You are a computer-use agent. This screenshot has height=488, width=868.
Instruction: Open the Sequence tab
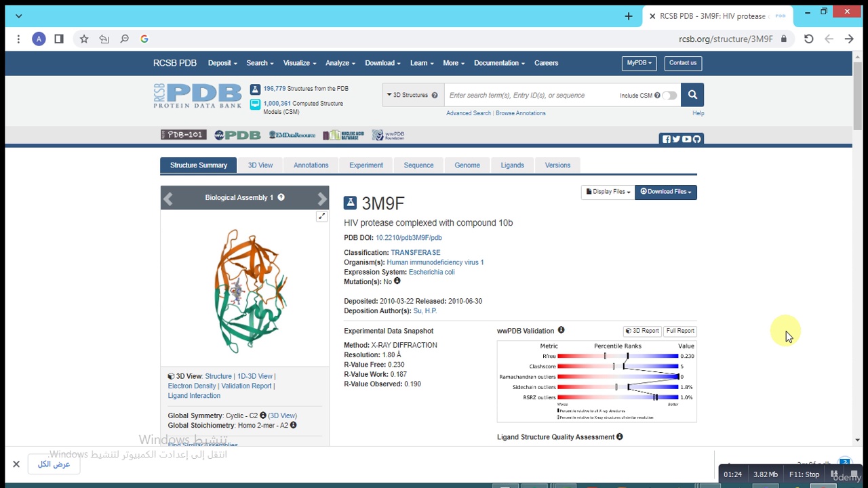coord(418,165)
